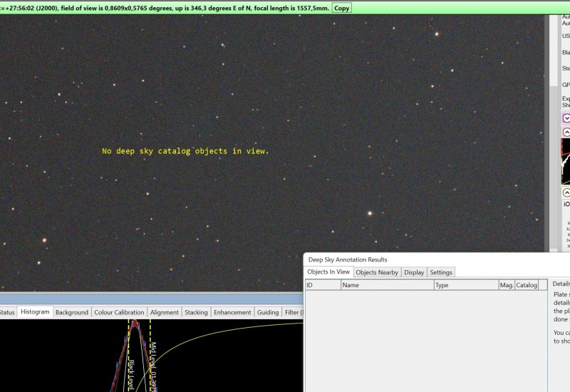Open the Display tab in annotation results

(x=414, y=272)
